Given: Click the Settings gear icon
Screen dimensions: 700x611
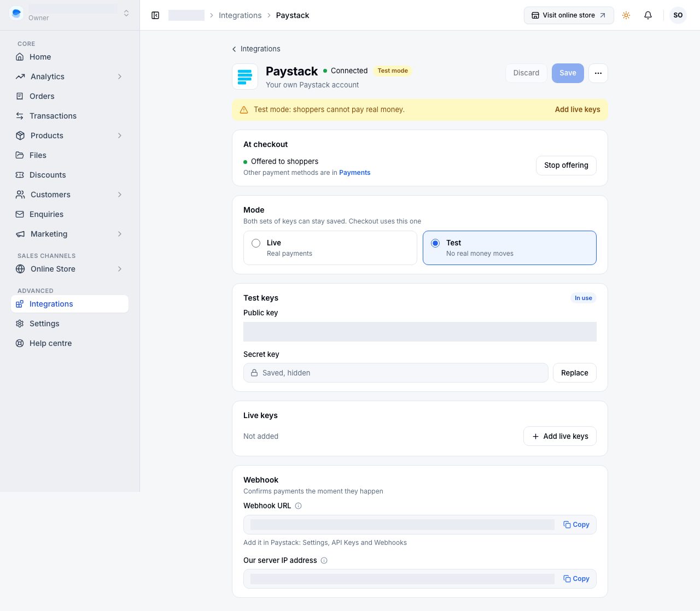Looking at the screenshot, I should click(x=20, y=324).
